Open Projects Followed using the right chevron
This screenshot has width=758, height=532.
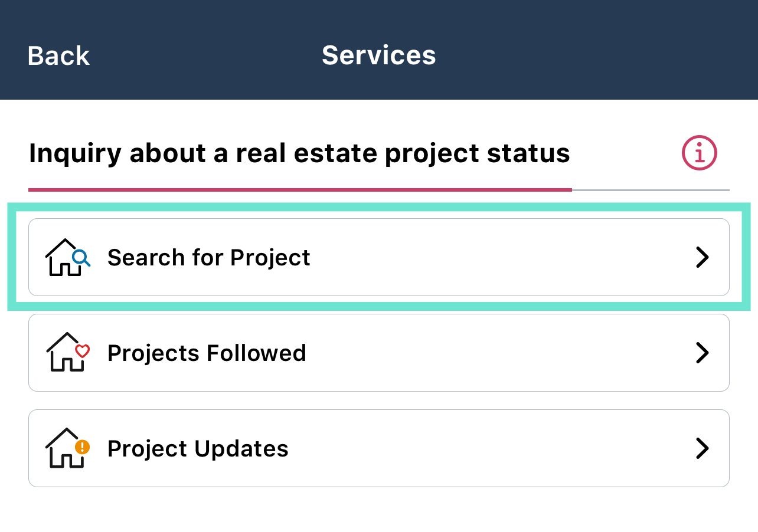tap(702, 353)
